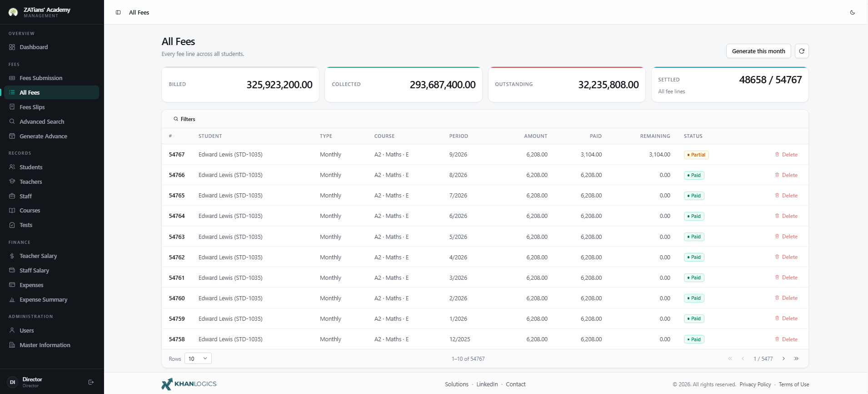
Task: Delete fee line 54767
Action: [786, 155]
